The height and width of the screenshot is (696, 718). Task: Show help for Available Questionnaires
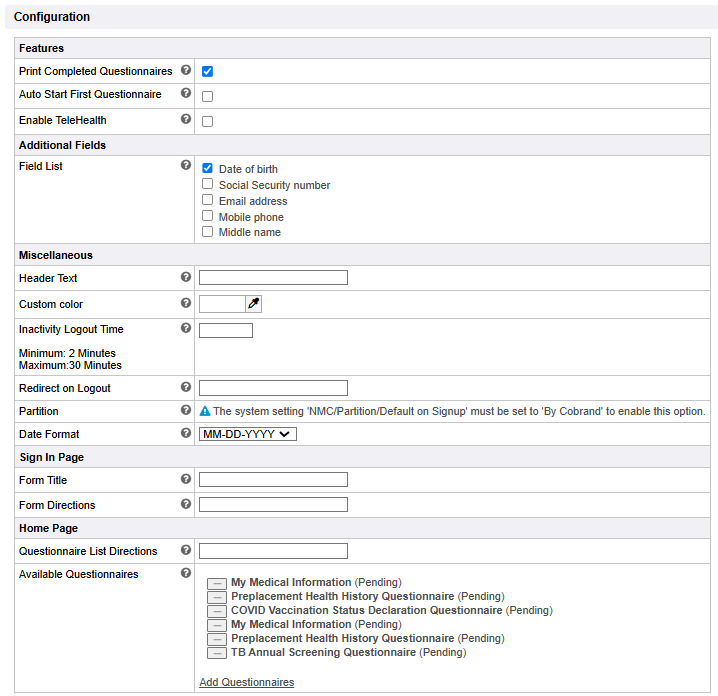pos(186,574)
